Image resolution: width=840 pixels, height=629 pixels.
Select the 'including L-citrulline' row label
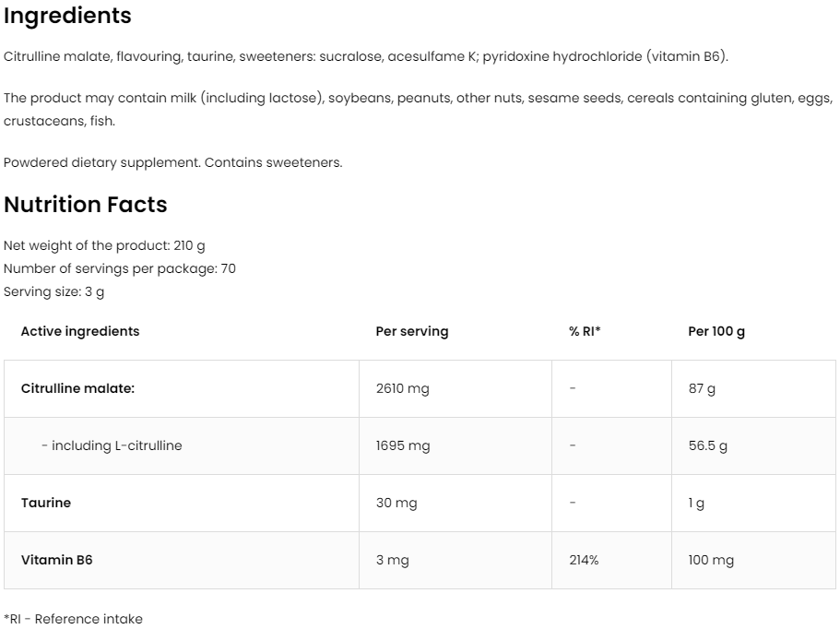click(x=112, y=445)
